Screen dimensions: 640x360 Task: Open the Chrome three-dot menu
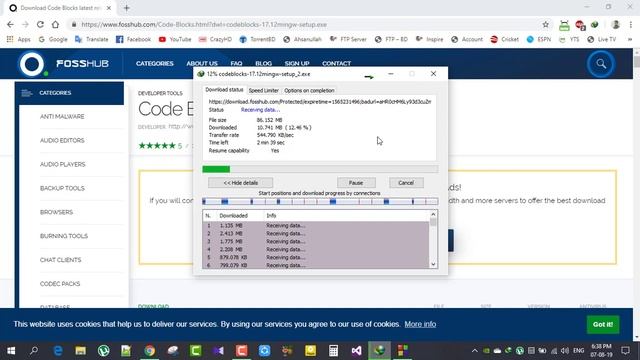[x=631, y=24]
